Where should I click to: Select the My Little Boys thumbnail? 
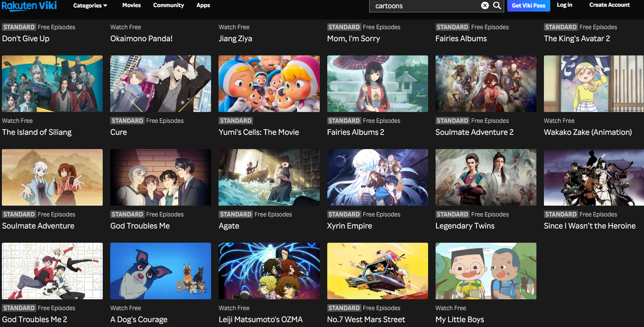[x=485, y=271]
